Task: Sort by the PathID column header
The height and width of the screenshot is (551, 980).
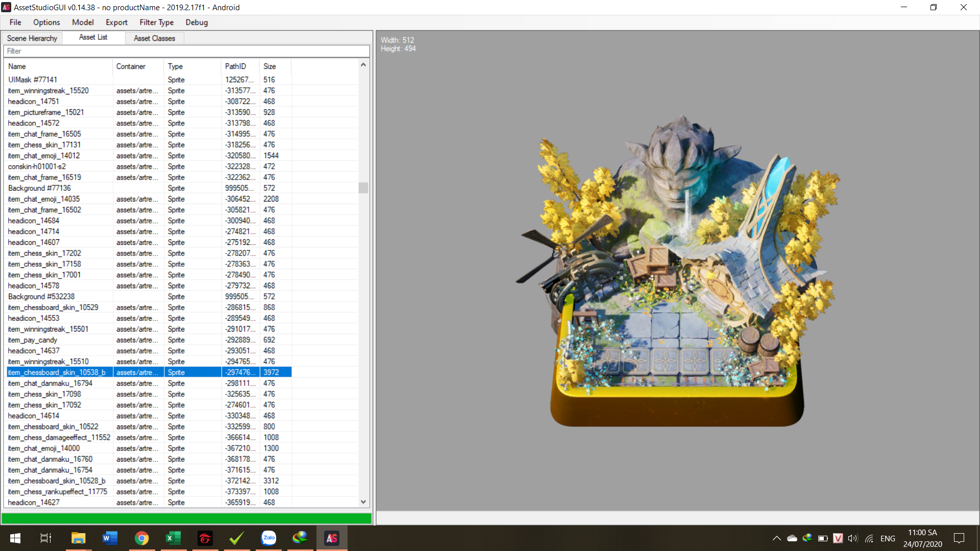Action: [240, 66]
